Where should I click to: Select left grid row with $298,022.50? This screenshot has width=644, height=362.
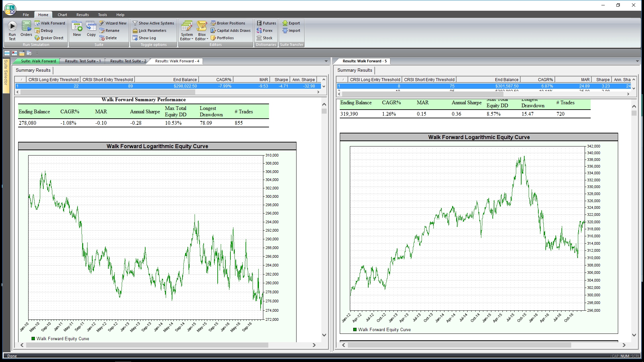(168, 86)
